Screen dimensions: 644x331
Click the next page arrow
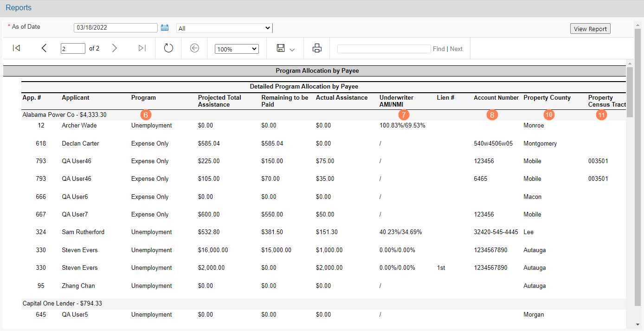click(115, 48)
